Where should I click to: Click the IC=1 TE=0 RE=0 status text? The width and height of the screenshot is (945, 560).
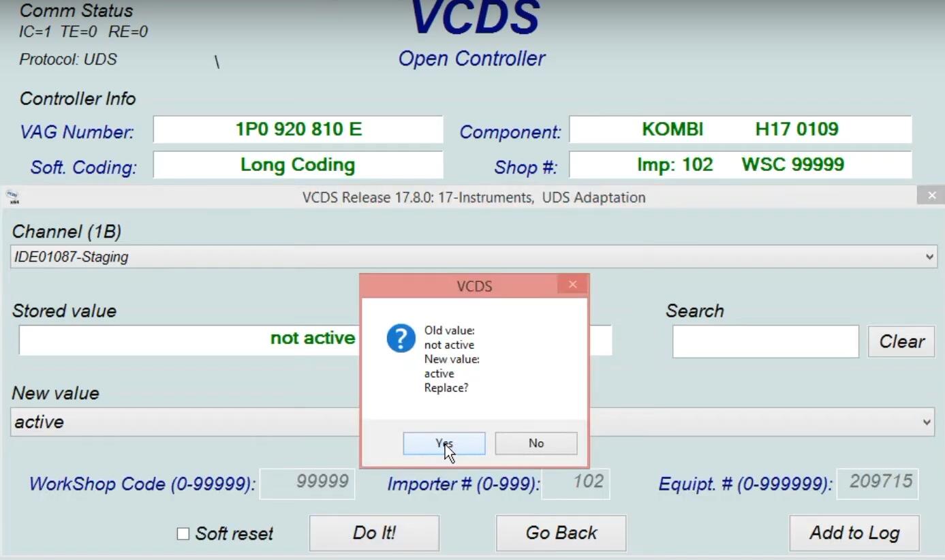83,32
